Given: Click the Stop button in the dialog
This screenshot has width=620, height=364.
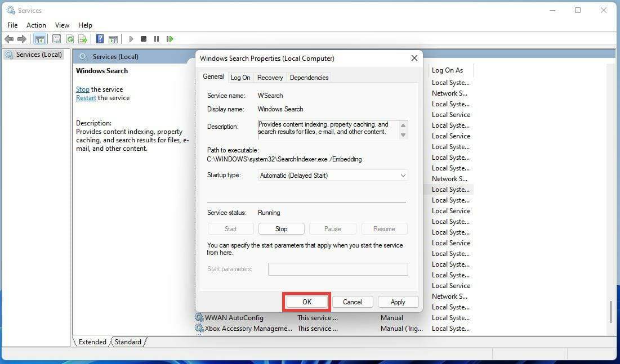Looking at the screenshot, I should point(281,228).
